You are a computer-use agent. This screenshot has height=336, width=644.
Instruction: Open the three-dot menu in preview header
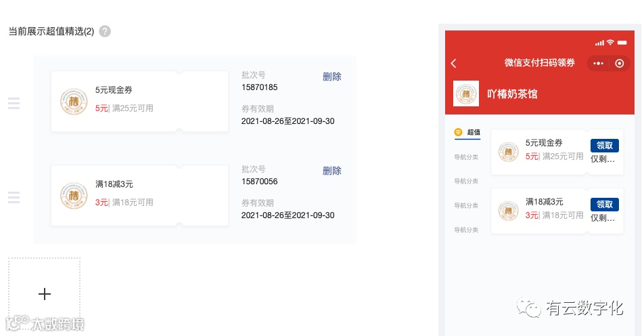599,63
